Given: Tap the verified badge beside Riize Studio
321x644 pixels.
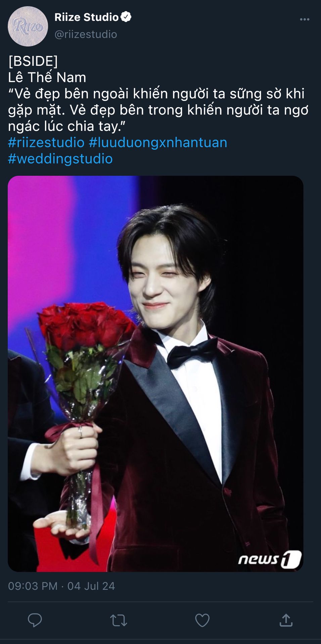Looking at the screenshot, I should 126,17.
